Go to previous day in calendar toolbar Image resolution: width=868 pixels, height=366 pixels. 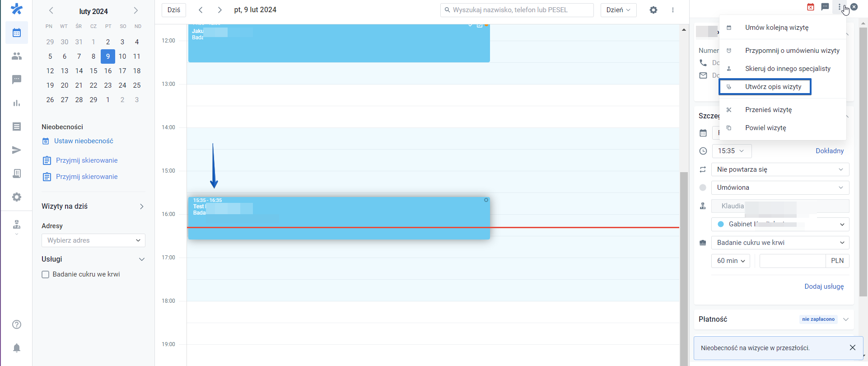tap(201, 10)
